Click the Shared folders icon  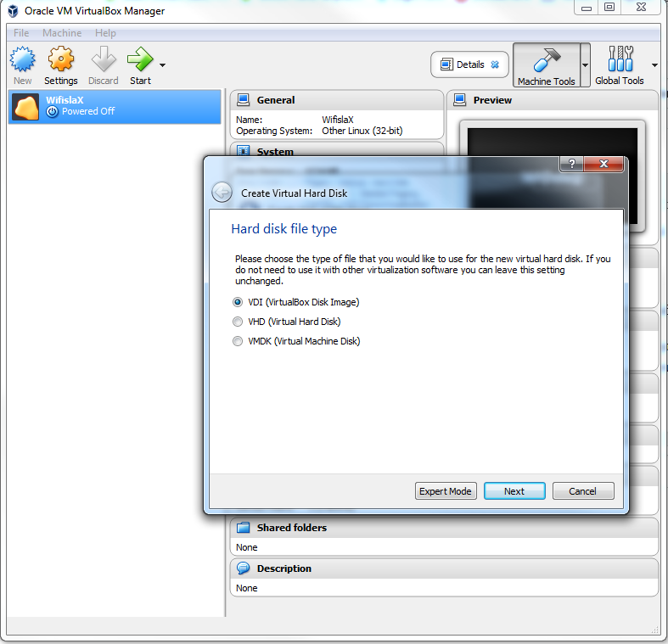pos(244,528)
